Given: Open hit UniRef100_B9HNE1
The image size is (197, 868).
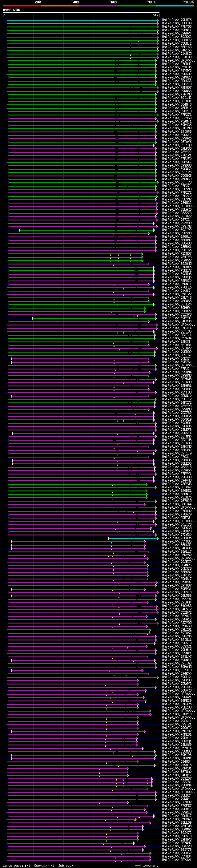Looking at the screenshot, I should pos(177,30).
